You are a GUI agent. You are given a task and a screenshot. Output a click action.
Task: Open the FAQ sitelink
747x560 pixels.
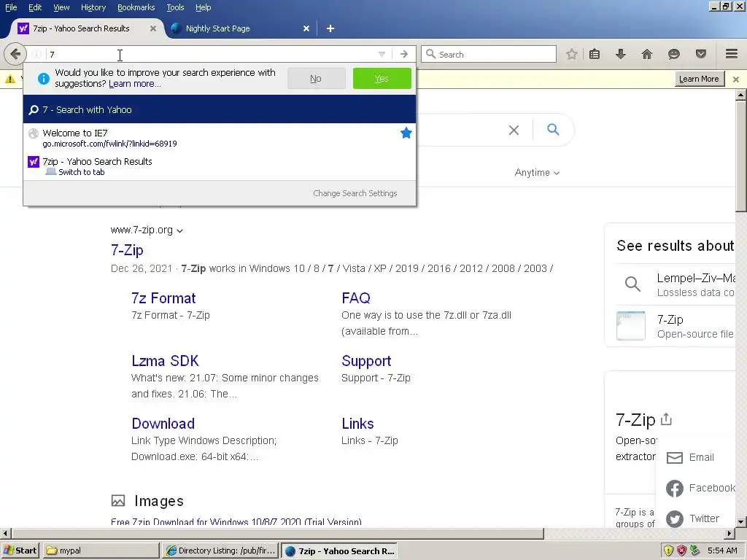click(x=356, y=298)
